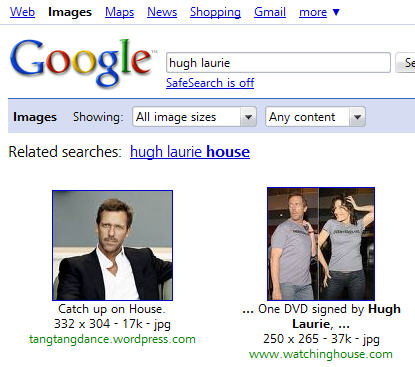Open the 'One DVD signed' result thumbnail
The width and height of the screenshot is (415, 367).
pos(321,244)
